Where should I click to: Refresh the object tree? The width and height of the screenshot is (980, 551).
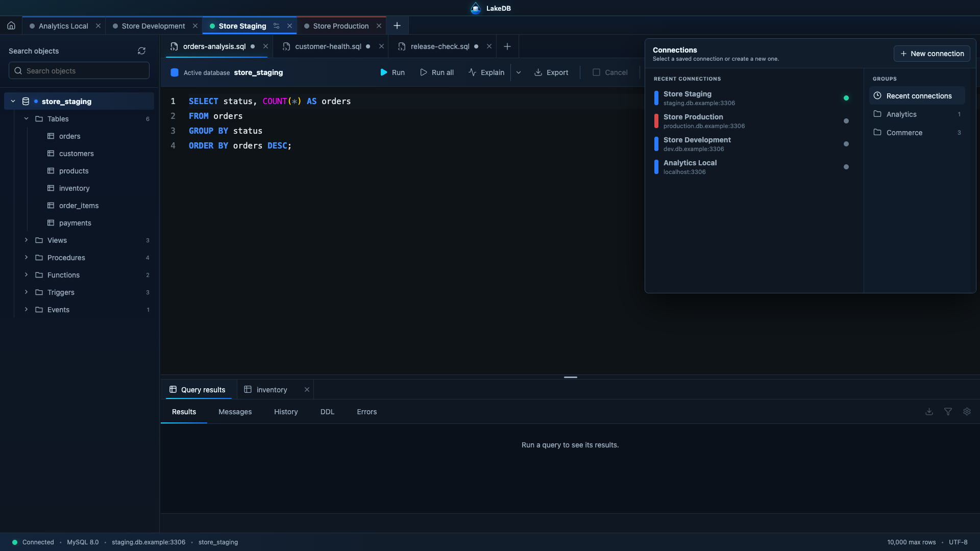141,51
